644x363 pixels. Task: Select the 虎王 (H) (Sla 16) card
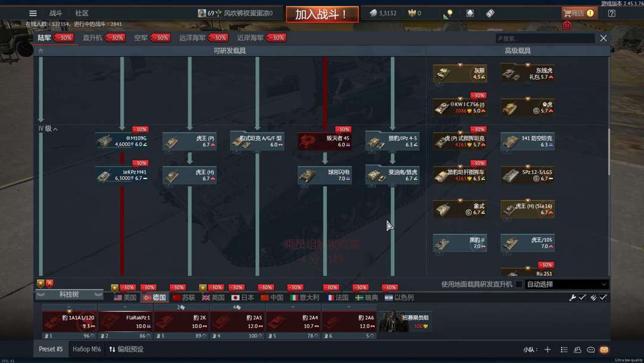click(528, 209)
